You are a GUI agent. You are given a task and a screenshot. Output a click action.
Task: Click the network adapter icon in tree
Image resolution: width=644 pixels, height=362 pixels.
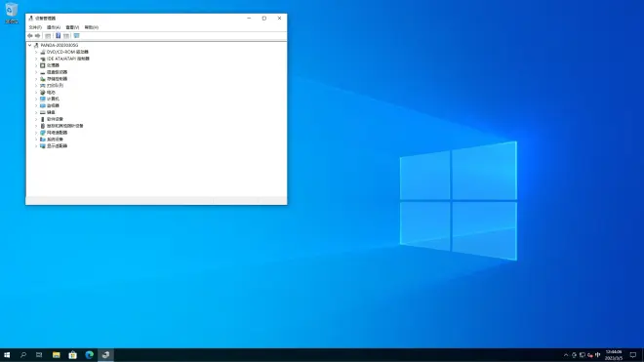click(43, 133)
